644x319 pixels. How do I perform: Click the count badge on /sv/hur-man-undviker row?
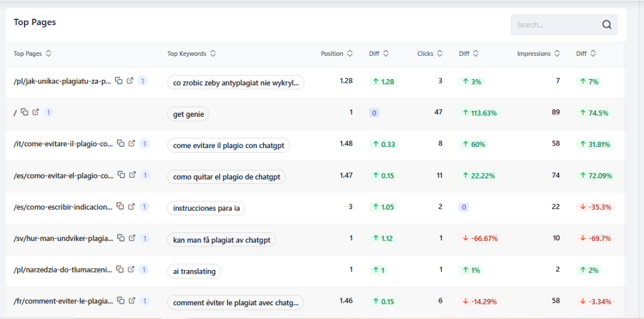pos(145,238)
